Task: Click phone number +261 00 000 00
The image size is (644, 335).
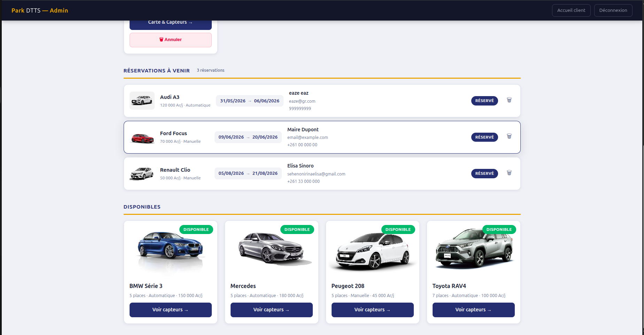Action: pos(302,145)
